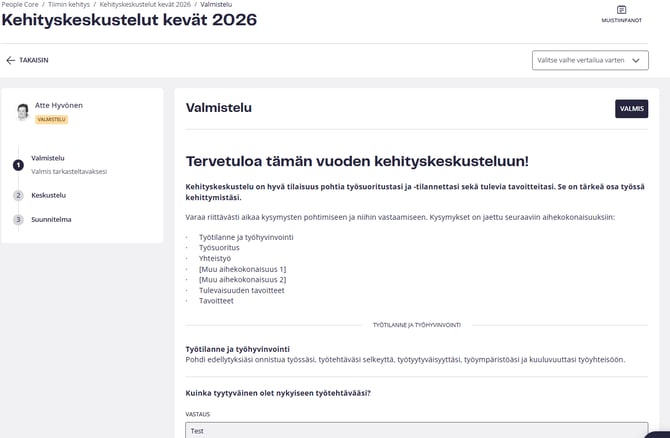
Task: Click the Valmistelu breadcrumb item
Action: (x=216, y=5)
